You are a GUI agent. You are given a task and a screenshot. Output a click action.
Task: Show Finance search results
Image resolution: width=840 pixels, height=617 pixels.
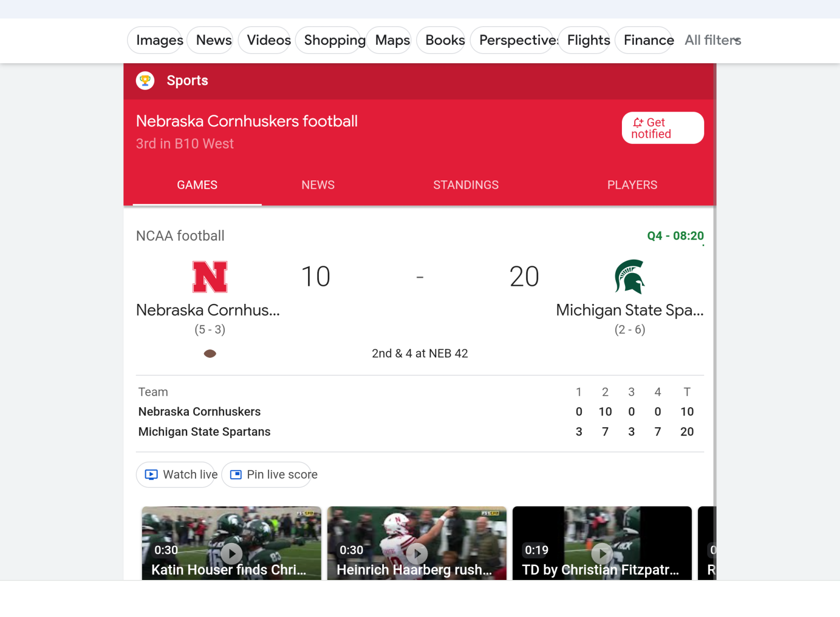[648, 40]
